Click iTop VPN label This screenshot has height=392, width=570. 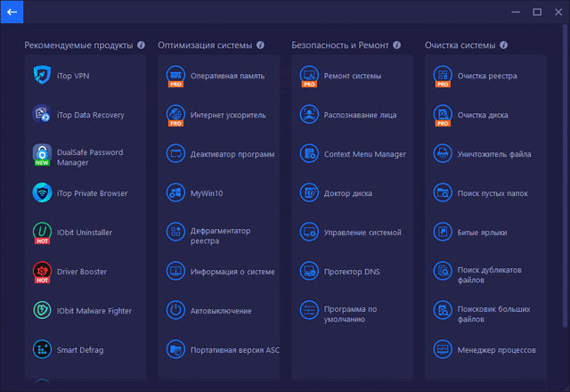[73, 76]
